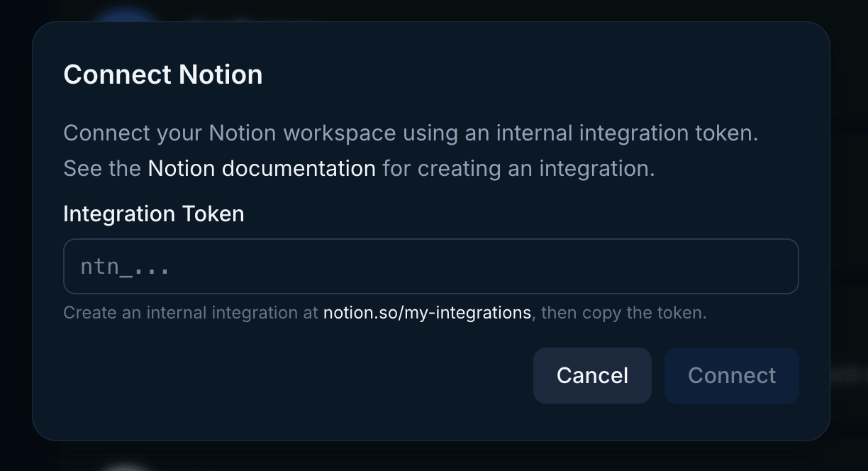Screen dimensions: 868x471
Task: Confirm connection to Notion workspace
Action: [731, 375]
